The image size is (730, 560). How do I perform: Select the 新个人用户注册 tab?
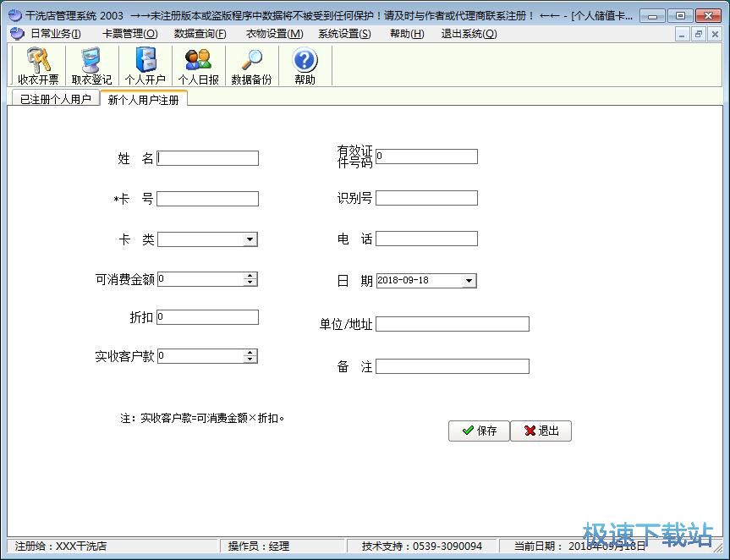[144, 100]
